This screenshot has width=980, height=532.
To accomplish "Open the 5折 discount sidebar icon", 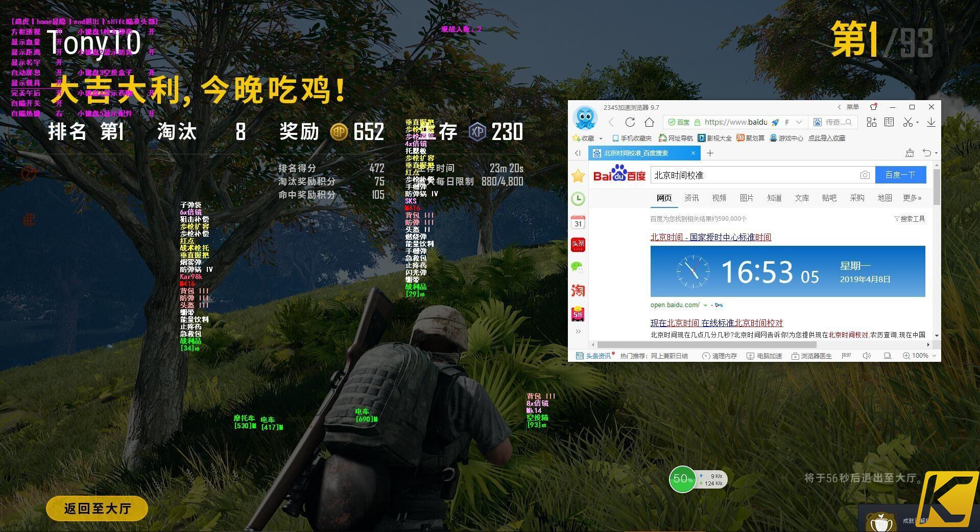I will [578, 313].
